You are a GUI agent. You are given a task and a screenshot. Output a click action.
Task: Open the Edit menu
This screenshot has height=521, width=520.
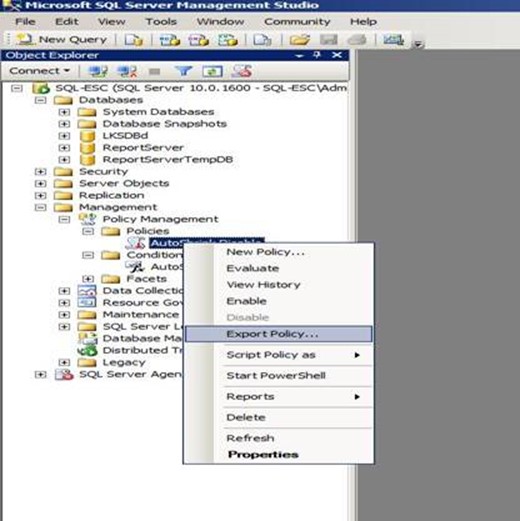pos(67,22)
